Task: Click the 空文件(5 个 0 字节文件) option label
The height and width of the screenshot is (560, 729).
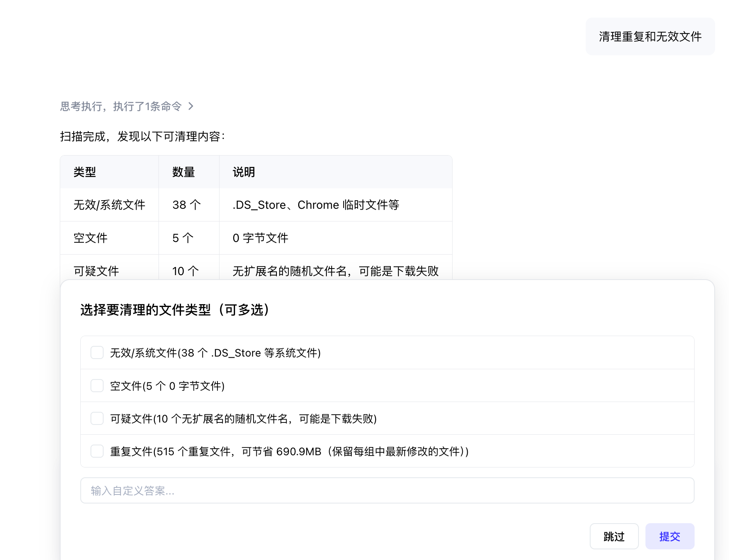Action: [x=167, y=386]
